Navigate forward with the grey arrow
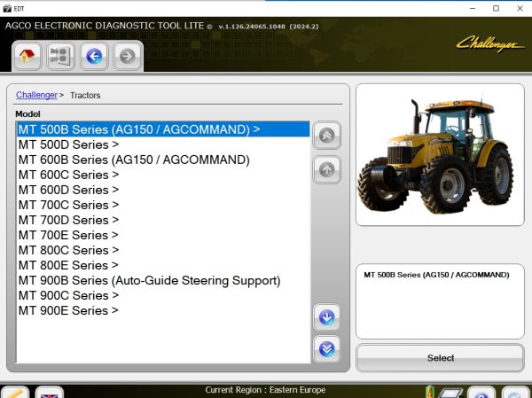This screenshot has height=398, width=532. tap(127, 56)
